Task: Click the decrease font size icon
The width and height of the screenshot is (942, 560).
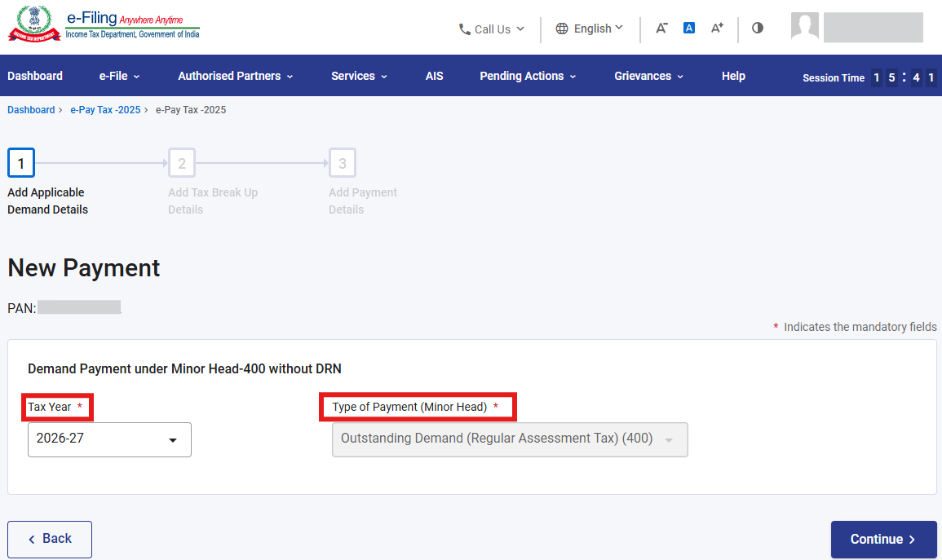Action: click(x=661, y=28)
